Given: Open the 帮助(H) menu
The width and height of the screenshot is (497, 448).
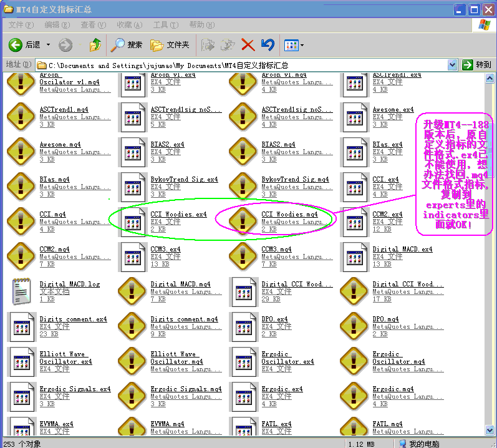Looking at the screenshot, I should tap(202, 25).
